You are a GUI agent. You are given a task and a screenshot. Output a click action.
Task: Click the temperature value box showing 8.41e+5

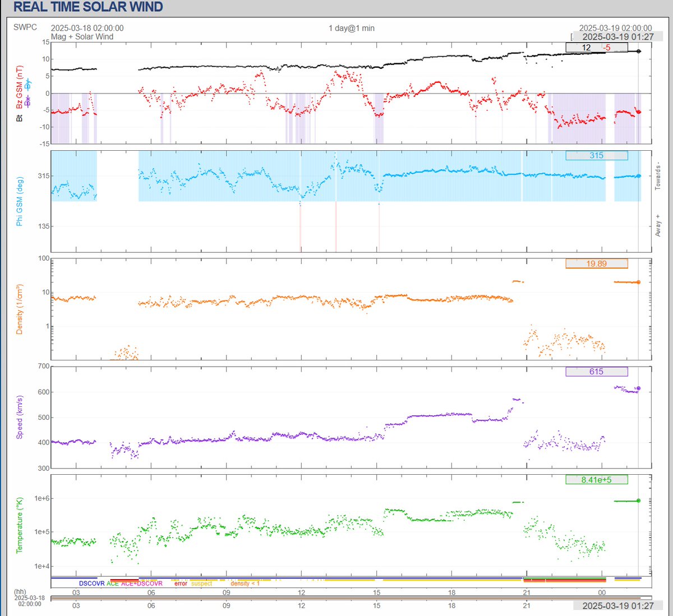pyautogui.click(x=597, y=480)
